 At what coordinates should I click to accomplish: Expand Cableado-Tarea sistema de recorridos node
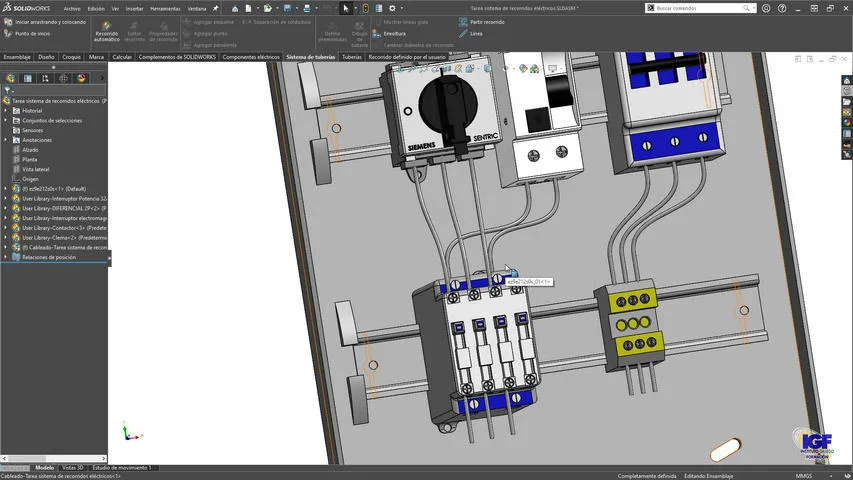pyautogui.click(x=5, y=248)
